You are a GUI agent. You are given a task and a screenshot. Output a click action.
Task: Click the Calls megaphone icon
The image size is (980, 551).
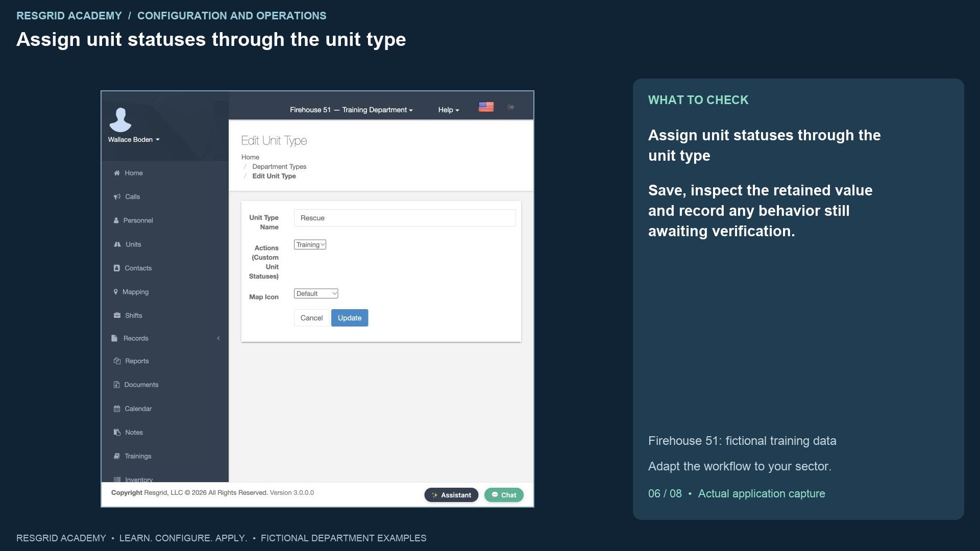(x=117, y=197)
